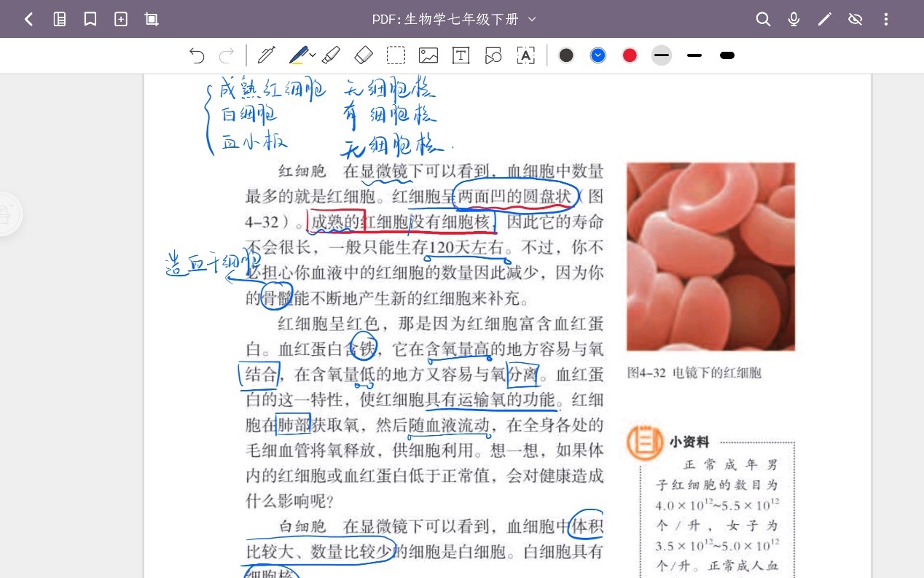
Task: Toggle annotation visibility with the eye icon
Action: 856,20
